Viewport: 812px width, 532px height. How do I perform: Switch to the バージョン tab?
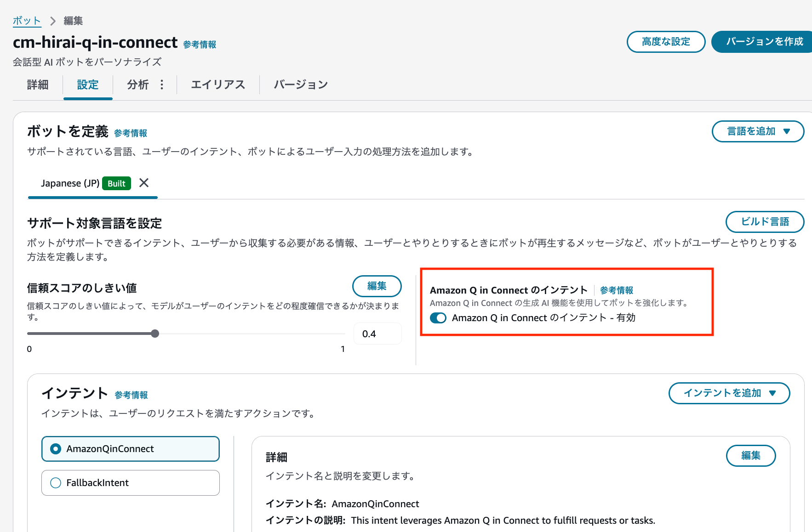[x=301, y=85]
